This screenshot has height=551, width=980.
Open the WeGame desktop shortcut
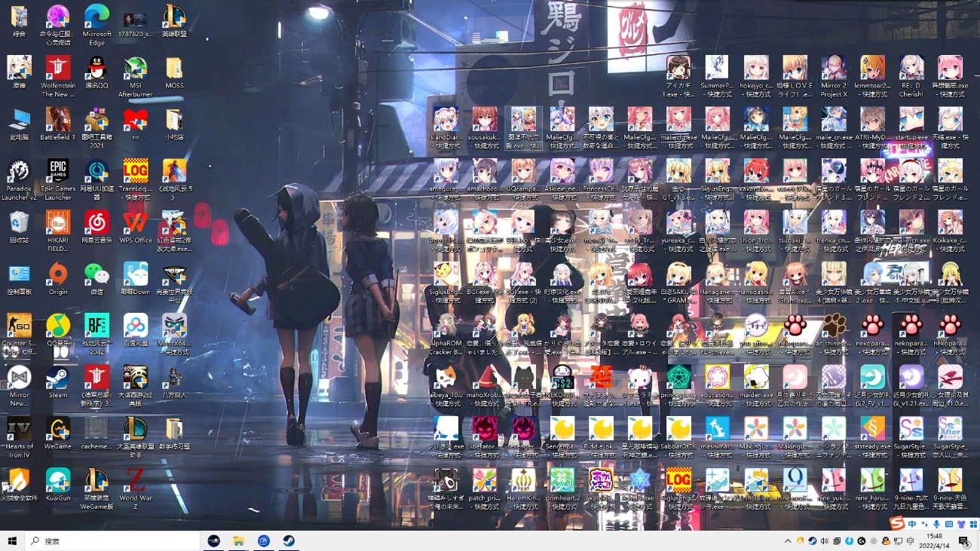(x=58, y=432)
